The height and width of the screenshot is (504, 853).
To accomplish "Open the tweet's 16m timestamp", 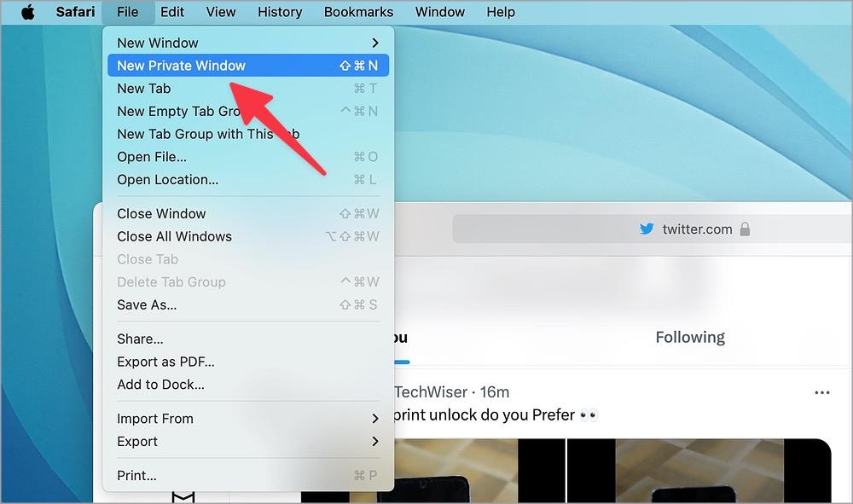I will [x=495, y=392].
